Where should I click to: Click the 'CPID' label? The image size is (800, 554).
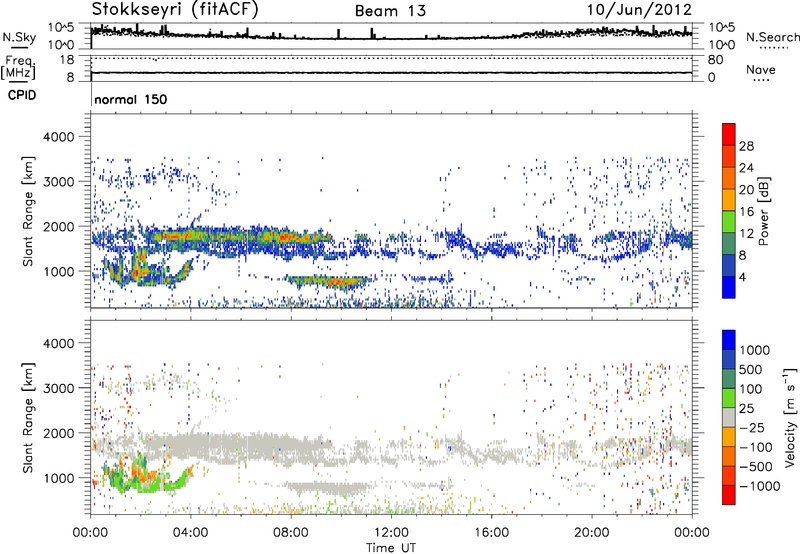[x=22, y=95]
